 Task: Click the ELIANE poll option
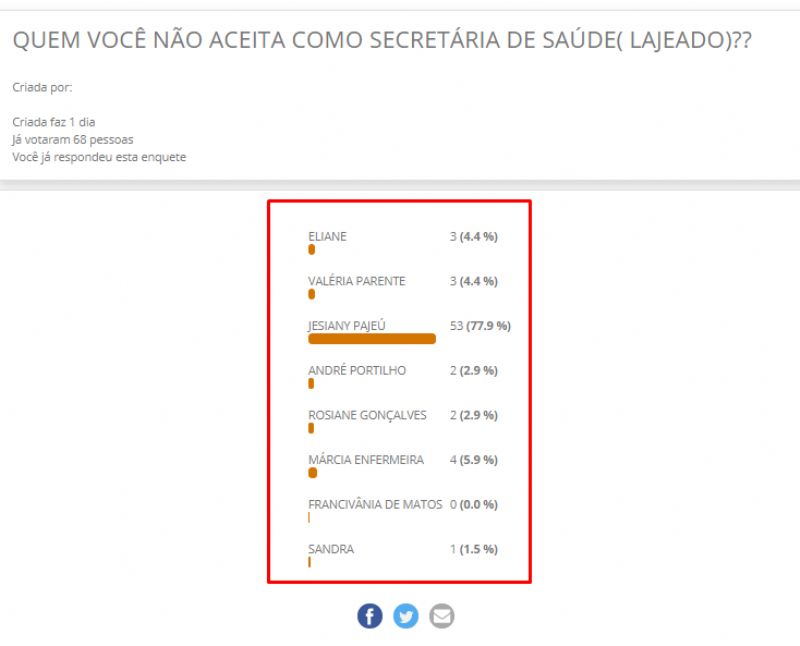(x=327, y=237)
